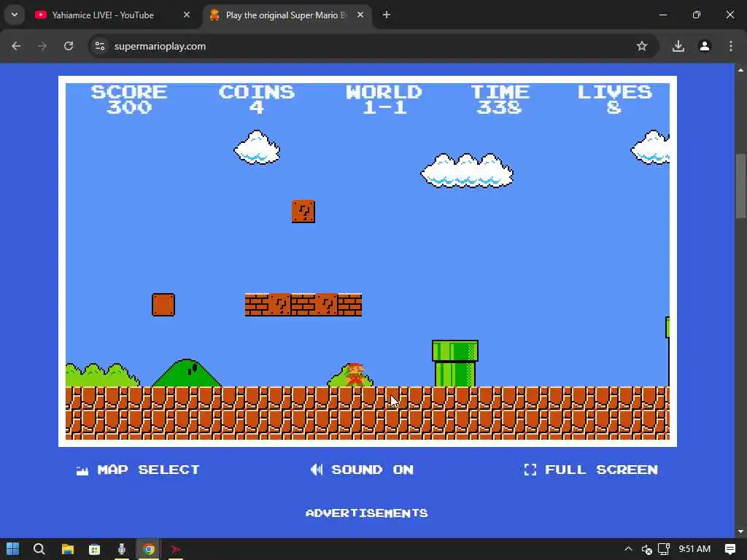Open the Chrome profile icon

705,46
